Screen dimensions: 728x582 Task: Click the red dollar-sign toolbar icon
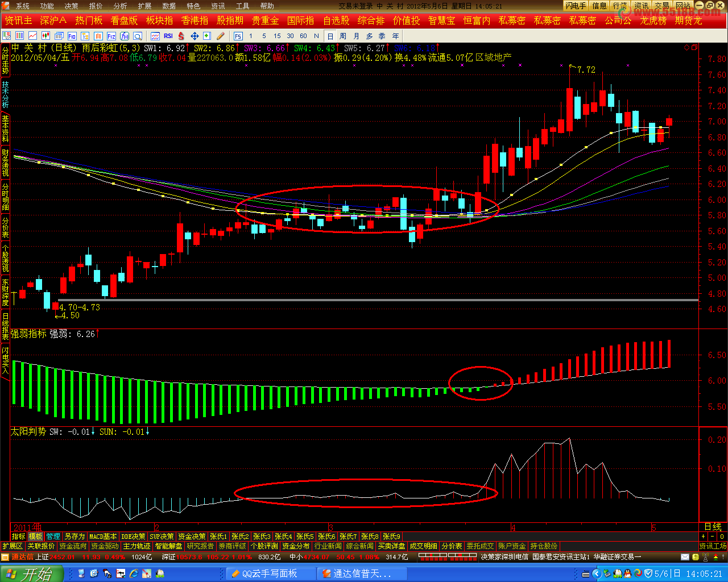tap(181, 36)
